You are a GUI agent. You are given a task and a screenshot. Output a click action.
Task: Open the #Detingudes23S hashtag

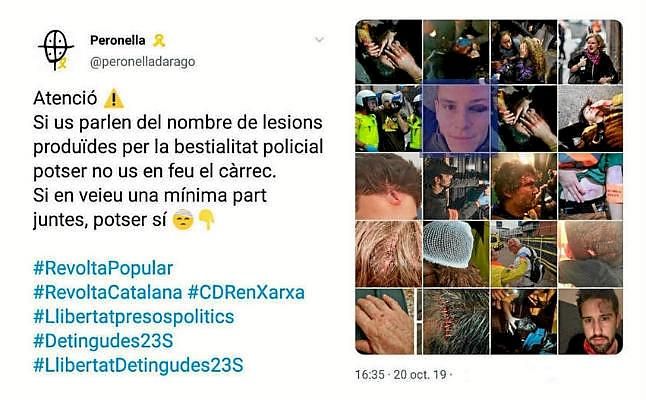pos(103,341)
